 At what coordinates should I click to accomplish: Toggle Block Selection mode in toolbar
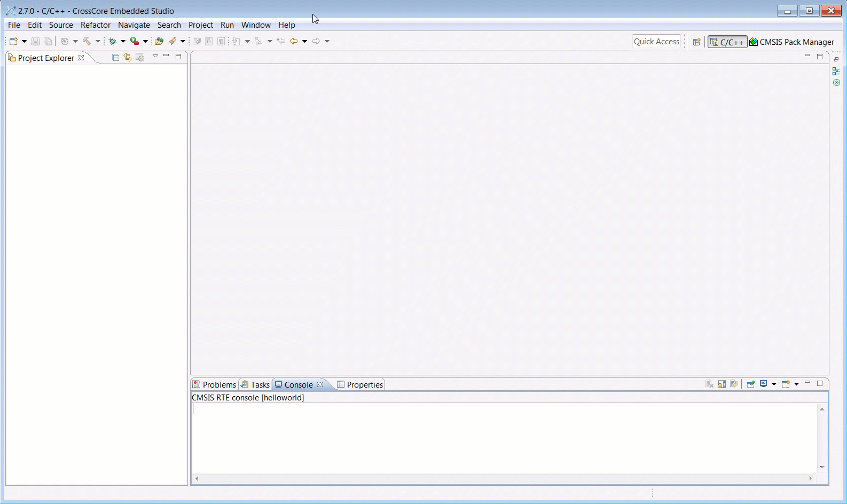tap(209, 41)
